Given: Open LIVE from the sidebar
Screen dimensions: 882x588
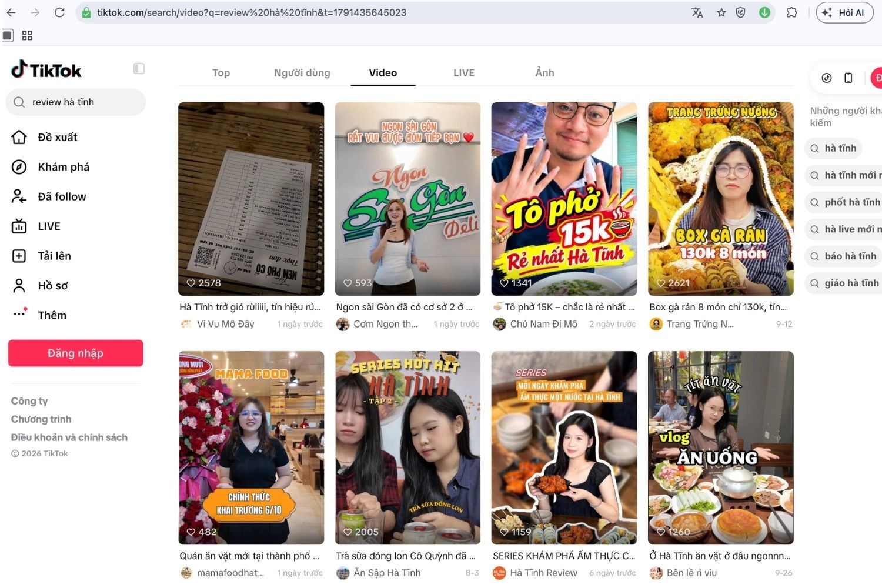Looking at the screenshot, I should click(49, 226).
